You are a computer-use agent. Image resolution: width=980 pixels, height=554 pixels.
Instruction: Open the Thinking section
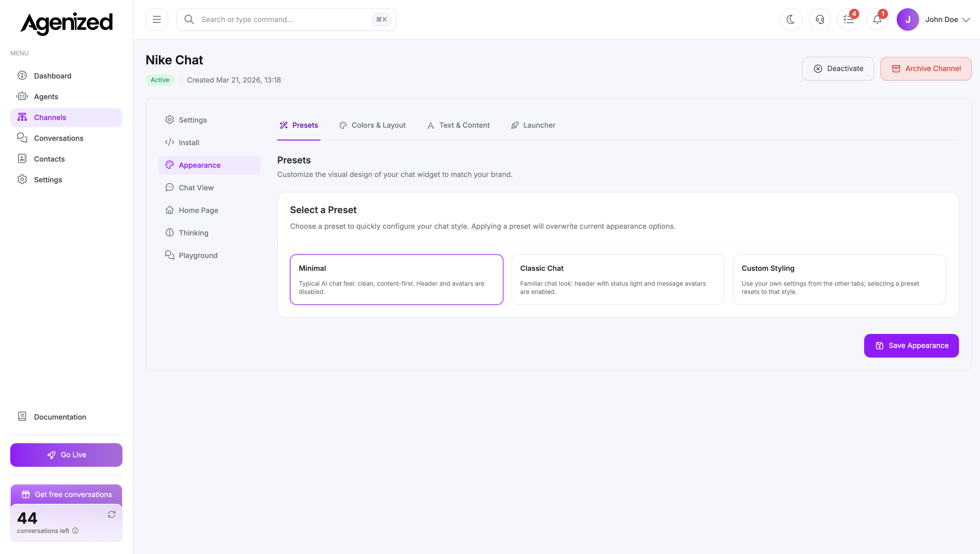click(x=210, y=233)
